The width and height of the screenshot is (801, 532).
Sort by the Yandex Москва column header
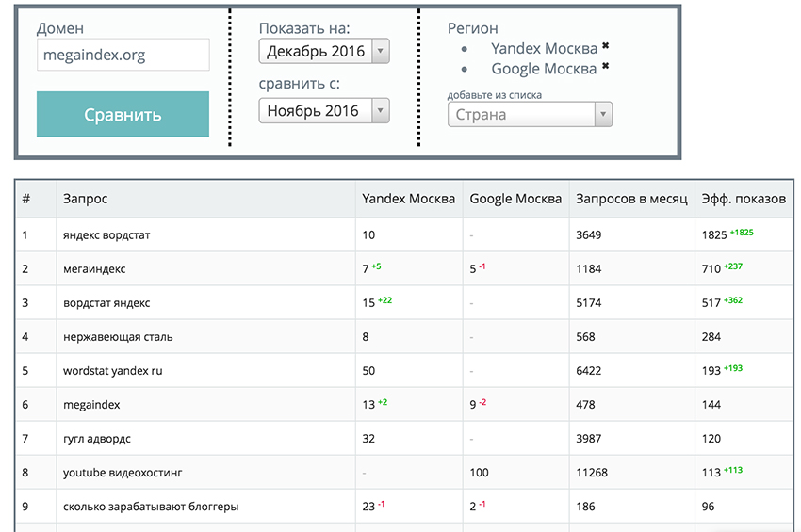[408, 199]
